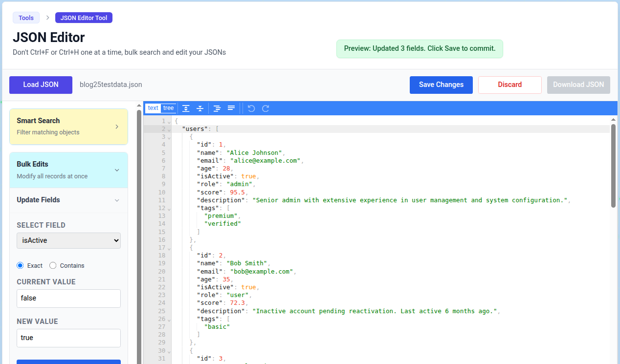Viewport: 620px width, 364px height.
Task: Click the undo icon in editor toolbar
Action: 251,108
